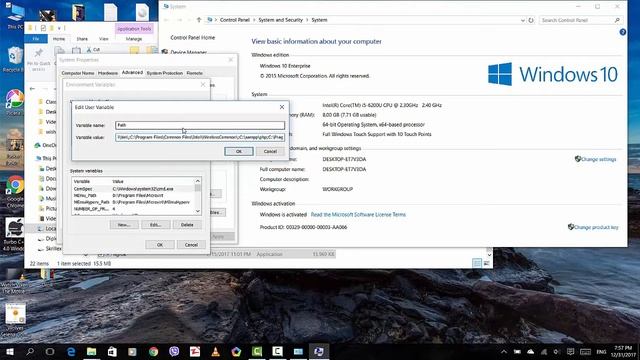Select the System Protection tab
The height and width of the screenshot is (360, 640).
(x=164, y=73)
